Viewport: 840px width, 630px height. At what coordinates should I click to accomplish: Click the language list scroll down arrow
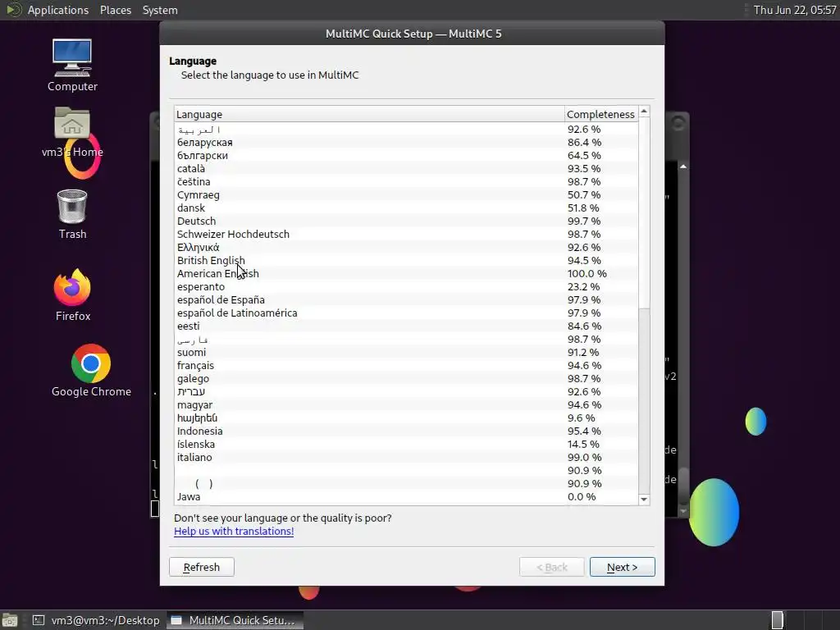click(644, 500)
